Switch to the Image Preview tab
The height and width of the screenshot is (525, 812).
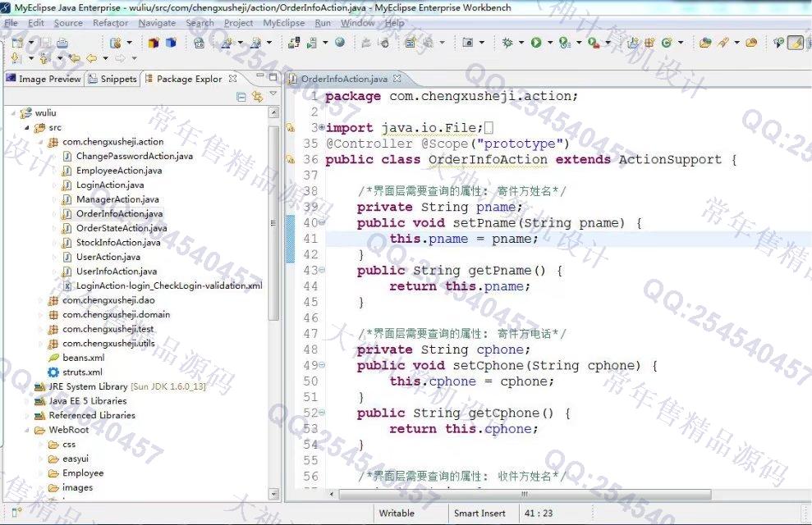[44, 79]
